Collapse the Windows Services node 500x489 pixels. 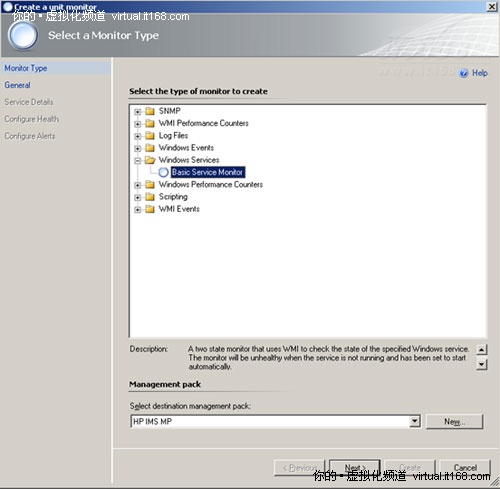click(x=137, y=161)
